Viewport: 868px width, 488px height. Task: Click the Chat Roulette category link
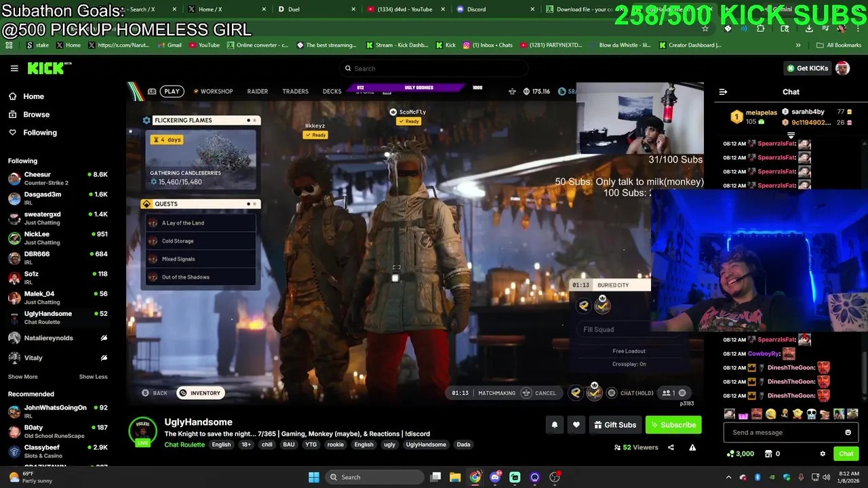coord(184,445)
